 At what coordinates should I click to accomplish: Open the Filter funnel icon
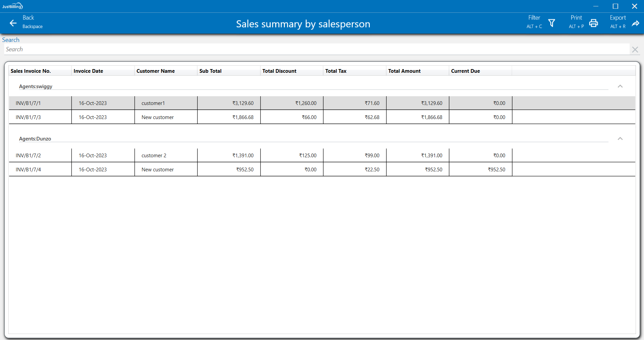[551, 23]
